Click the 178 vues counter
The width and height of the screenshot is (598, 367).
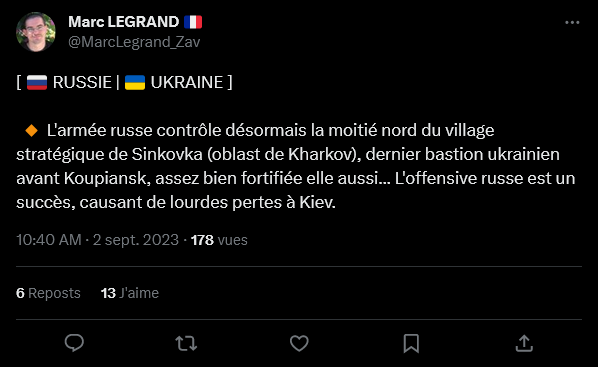[219, 240]
